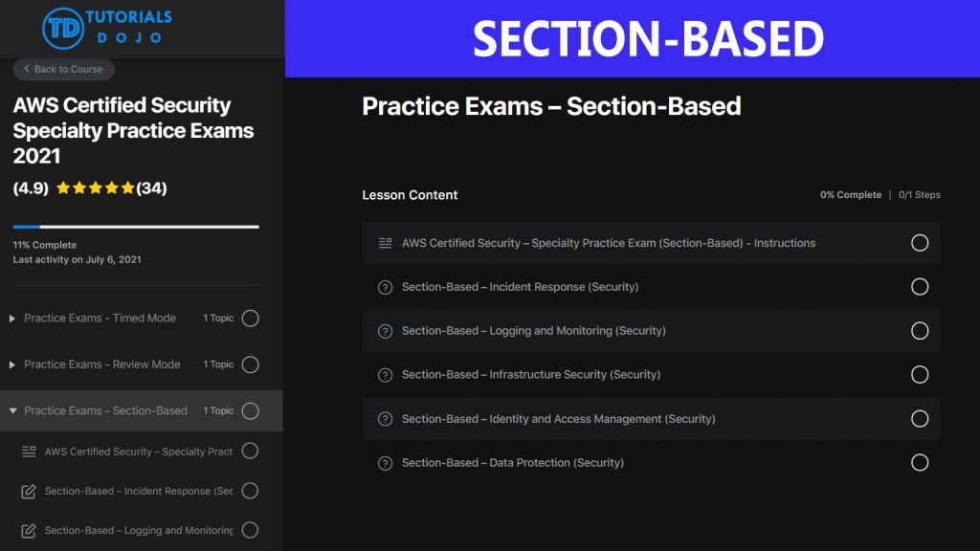This screenshot has height=551, width=980.
Task: Click the question mark icon for Data Protection lesson
Action: coord(386,462)
